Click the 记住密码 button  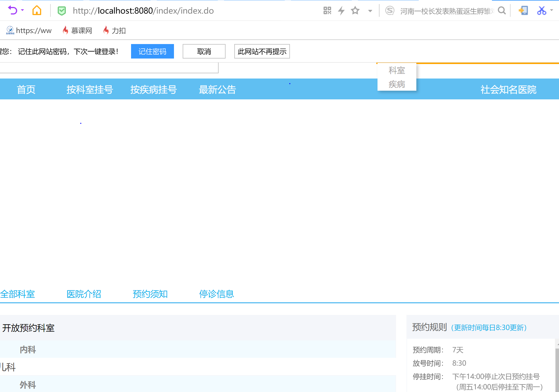pyautogui.click(x=153, y=51)
